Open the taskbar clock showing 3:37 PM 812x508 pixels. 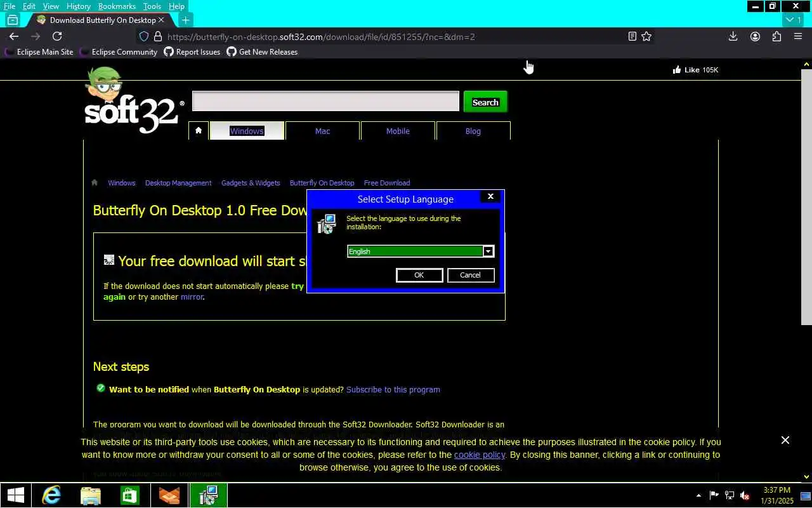coord(776,495)
